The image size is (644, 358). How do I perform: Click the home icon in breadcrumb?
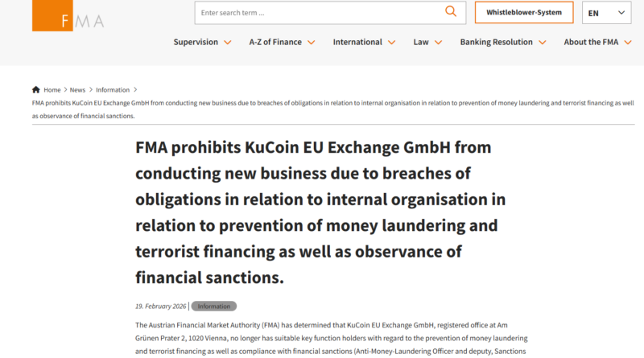pos(36,90)
